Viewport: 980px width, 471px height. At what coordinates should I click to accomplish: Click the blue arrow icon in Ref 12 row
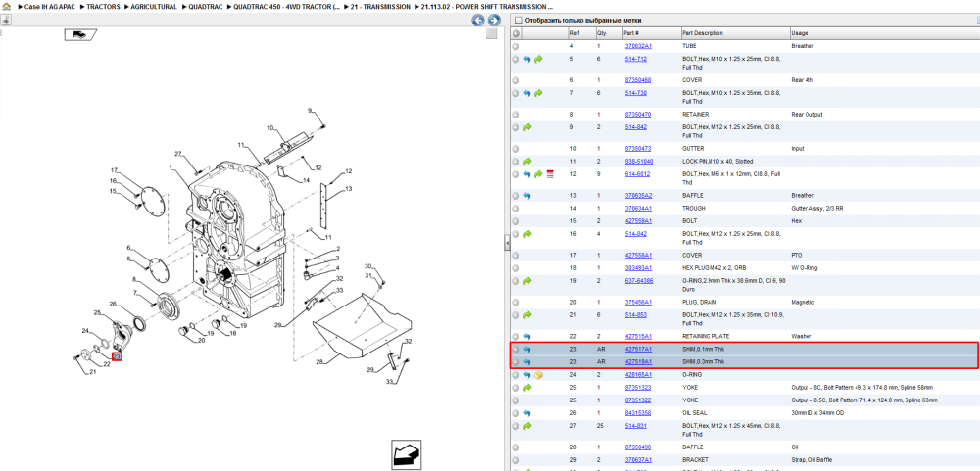coord(527,174)
